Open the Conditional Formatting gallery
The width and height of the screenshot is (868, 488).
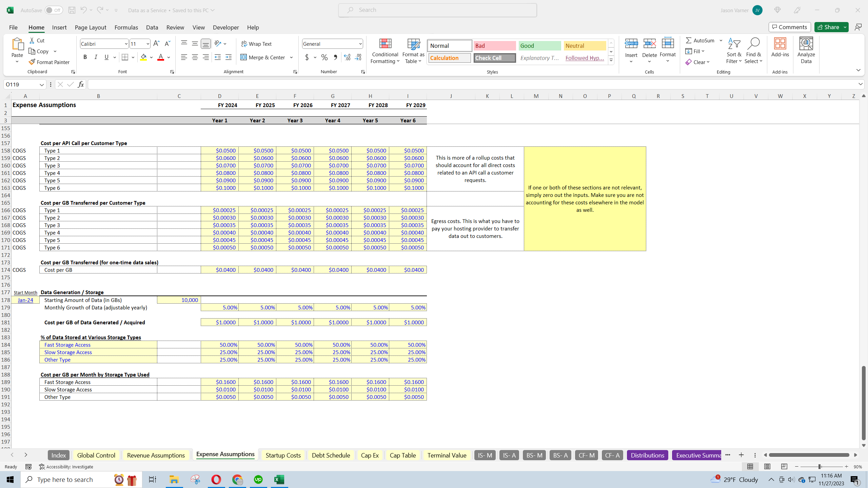coord(384,51)
